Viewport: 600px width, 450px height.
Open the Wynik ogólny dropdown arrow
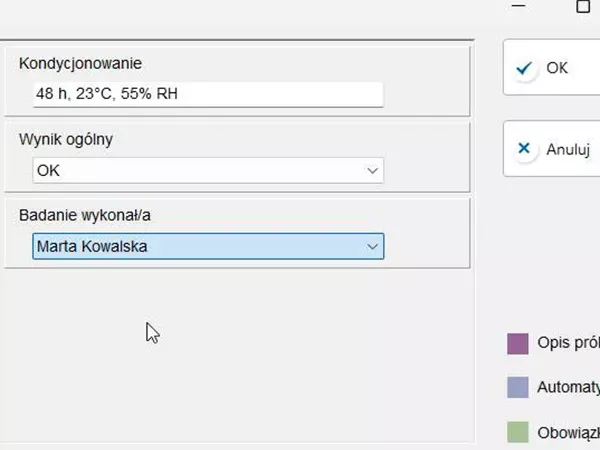(372, 171)
